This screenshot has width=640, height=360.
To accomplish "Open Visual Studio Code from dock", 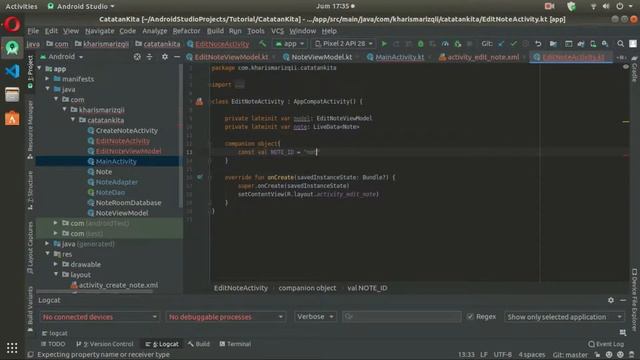I will coord(12,71).
